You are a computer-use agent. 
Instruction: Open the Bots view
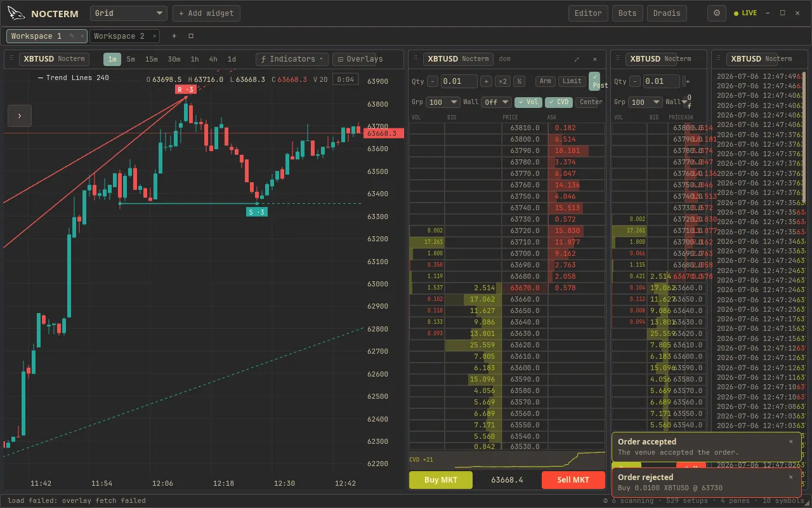pos(627,13)
